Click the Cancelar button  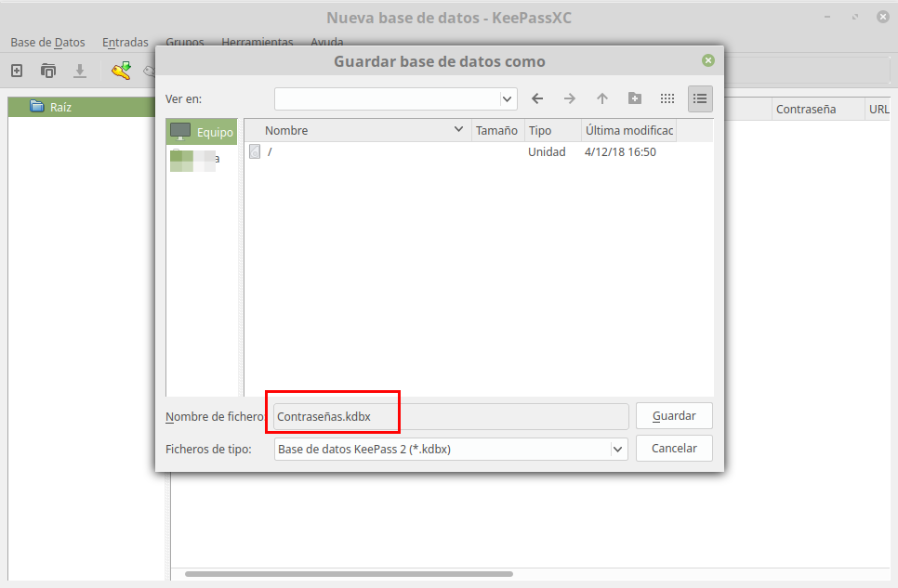[674, 449]
